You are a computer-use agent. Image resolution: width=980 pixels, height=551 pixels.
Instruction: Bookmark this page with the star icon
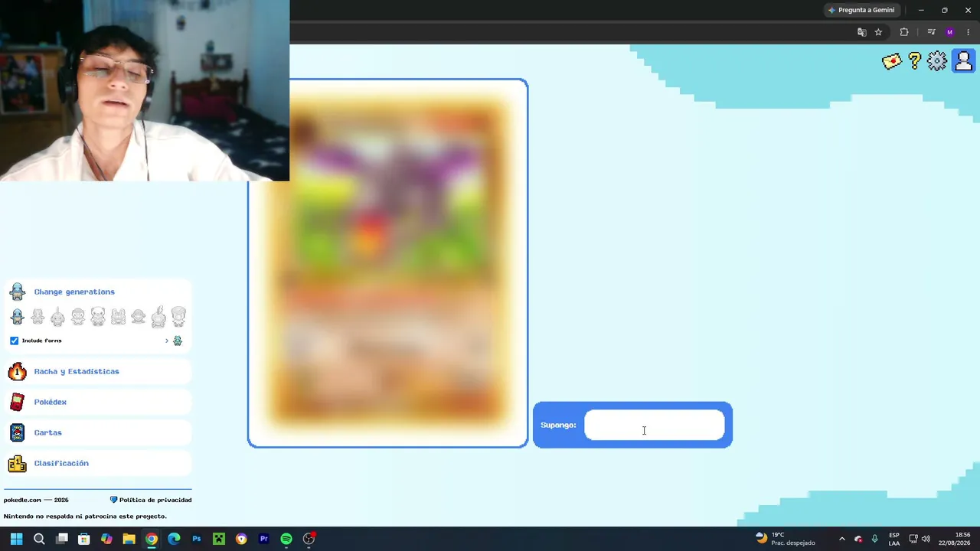[878, 32]
